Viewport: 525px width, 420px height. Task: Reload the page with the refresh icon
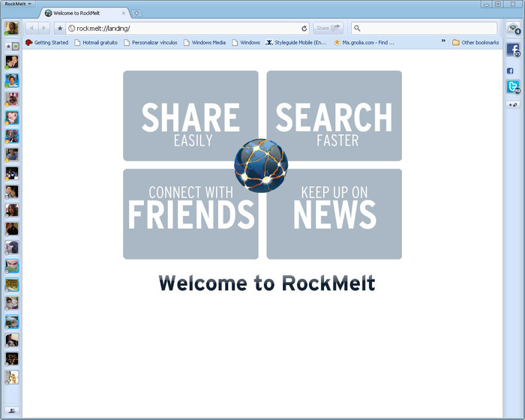pos(304,28)
